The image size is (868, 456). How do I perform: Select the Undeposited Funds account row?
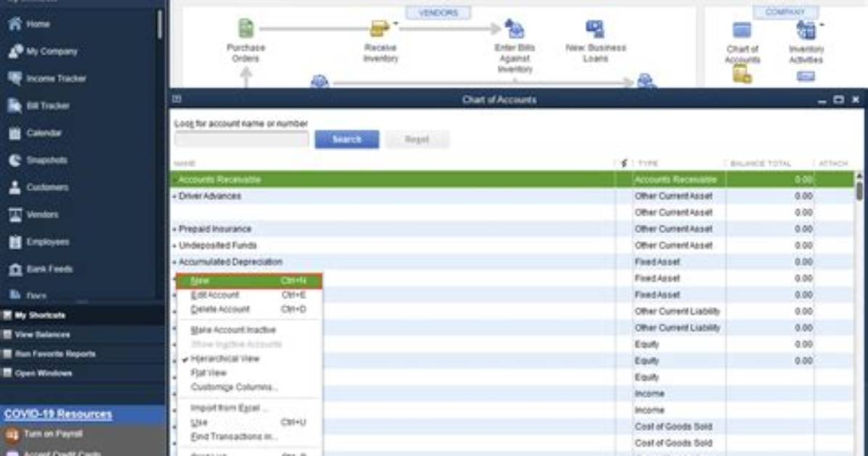tap(512, 245)
